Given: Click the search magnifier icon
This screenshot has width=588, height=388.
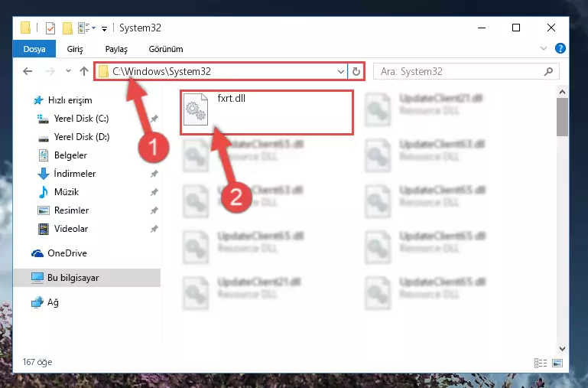Looking at the screenshot, I should pyautogui.click(x=548, y=71).
